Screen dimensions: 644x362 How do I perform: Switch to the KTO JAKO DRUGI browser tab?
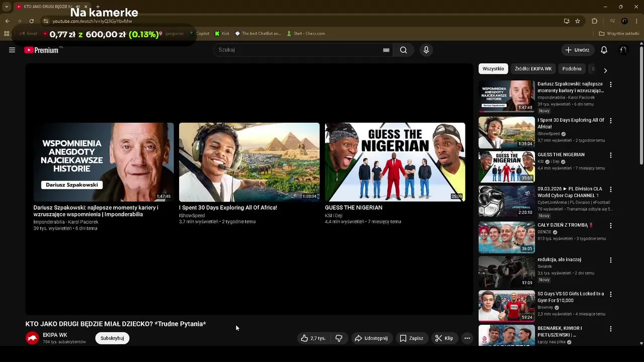coord(48,7)
